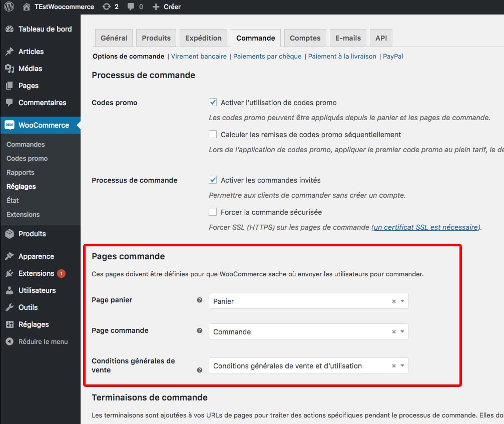
Task: Uncheck Activer l'utilisation de codes promo
Action: pyautogui.click(x=213, y=102)
